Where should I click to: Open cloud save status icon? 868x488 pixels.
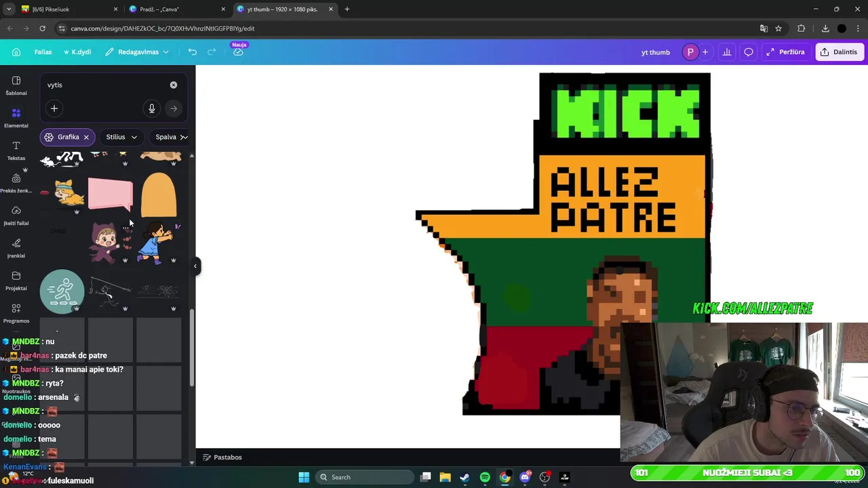point(238,52)
